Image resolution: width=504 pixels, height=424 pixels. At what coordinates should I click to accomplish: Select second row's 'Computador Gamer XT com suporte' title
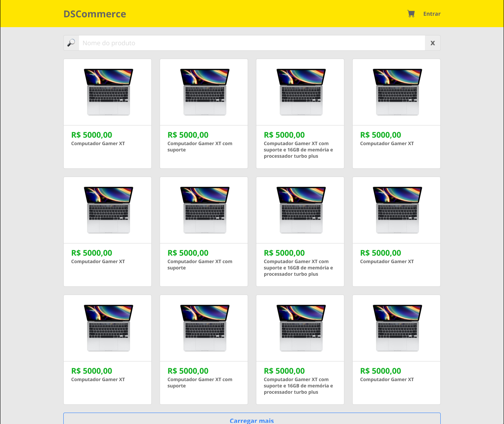pos(200,265)
